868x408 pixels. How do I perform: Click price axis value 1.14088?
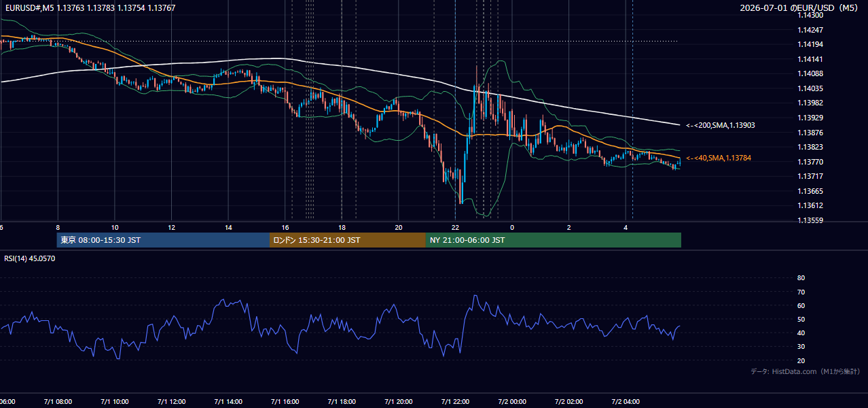(x=811, y=73)
